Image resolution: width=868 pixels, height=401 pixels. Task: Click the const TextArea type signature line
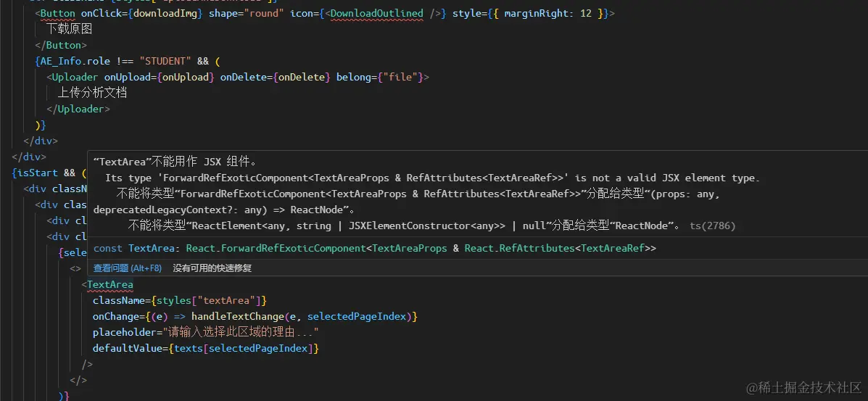tap(375, 248)
